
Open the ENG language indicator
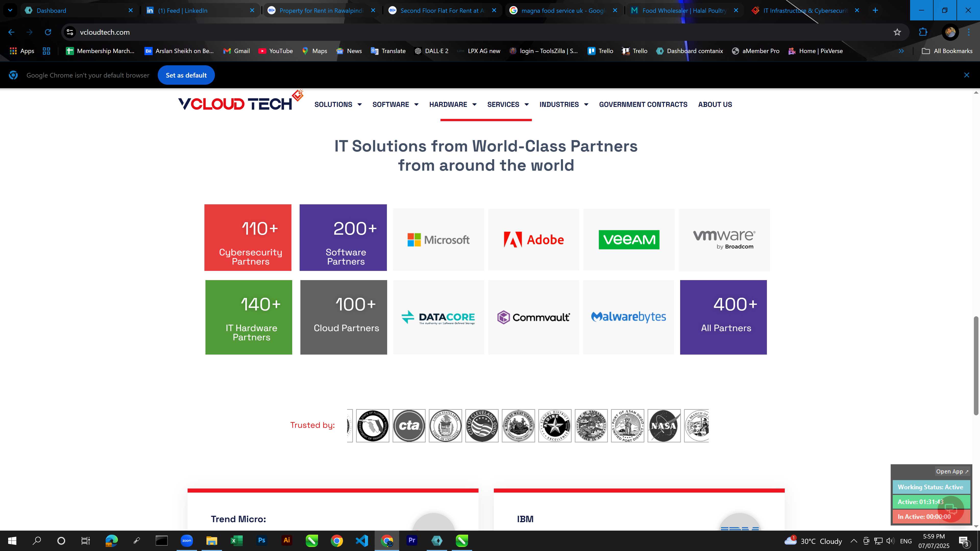click(906, 541)
